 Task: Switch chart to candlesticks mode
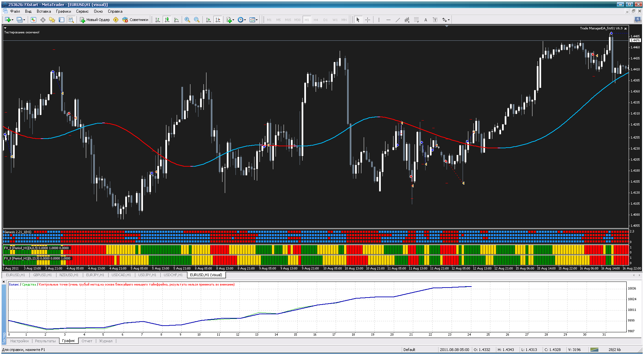click(x=167, y=20)
